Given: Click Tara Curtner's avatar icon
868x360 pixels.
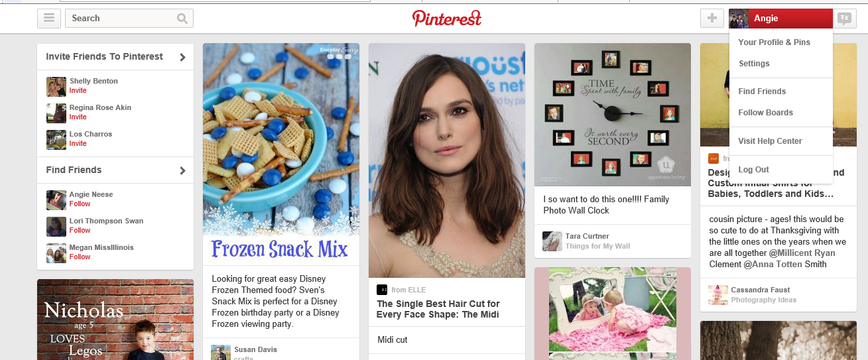Looking at the screenshot, I should coord(552,241).
